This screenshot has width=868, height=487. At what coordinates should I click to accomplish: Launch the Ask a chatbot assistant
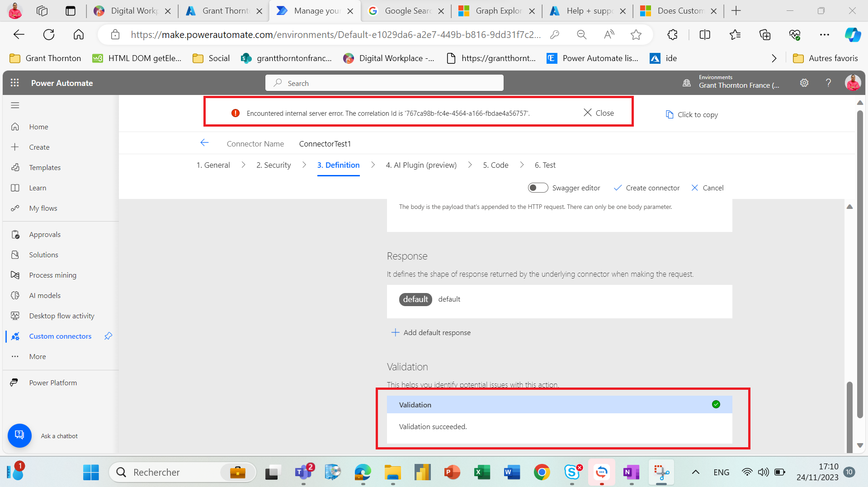19,435
